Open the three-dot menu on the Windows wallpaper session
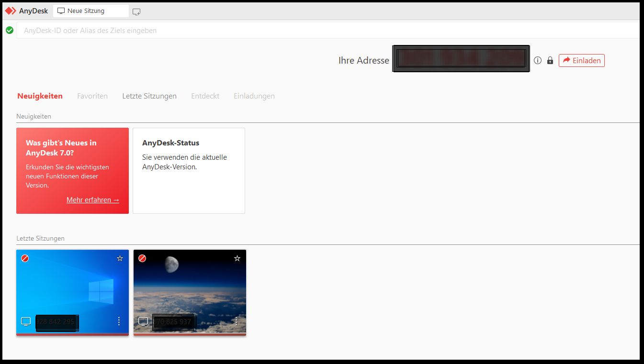 click(x=119, y=321)
